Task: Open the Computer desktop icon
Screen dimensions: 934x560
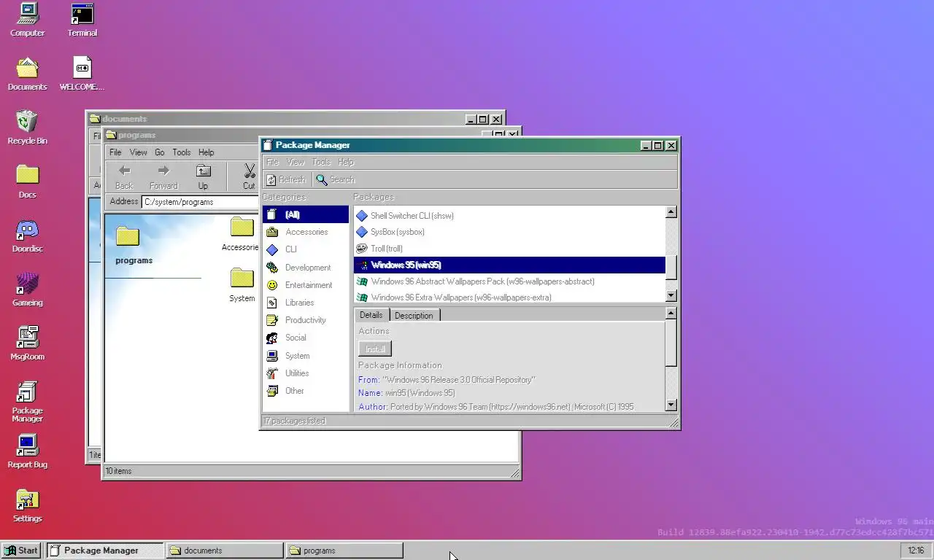Action: pos(27,20)
